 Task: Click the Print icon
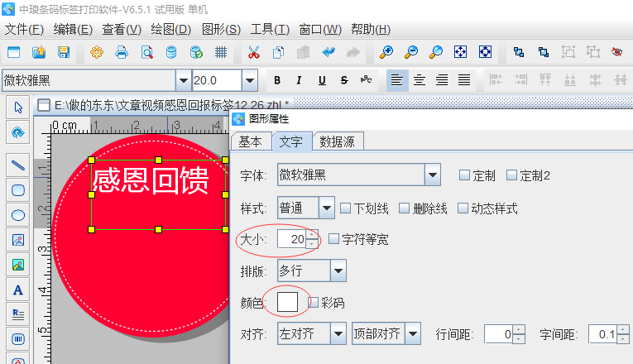coord(122,52)
